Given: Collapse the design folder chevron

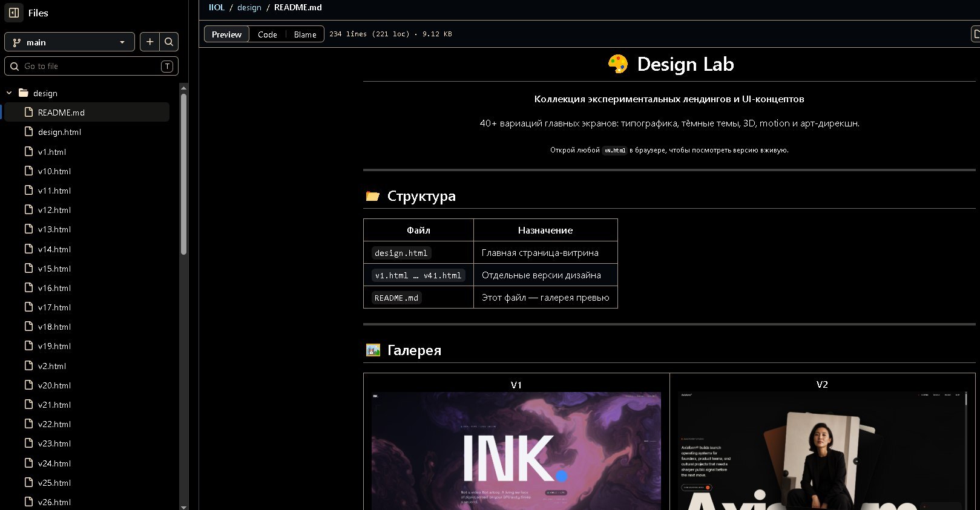Looking at the screenshot, I should (x=9, y=93).
